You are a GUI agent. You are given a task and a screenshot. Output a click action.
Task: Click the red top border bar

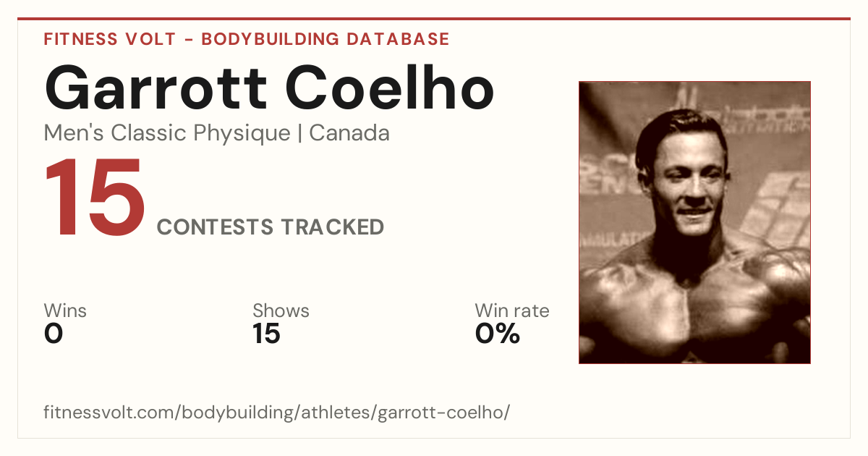(434, 19)
